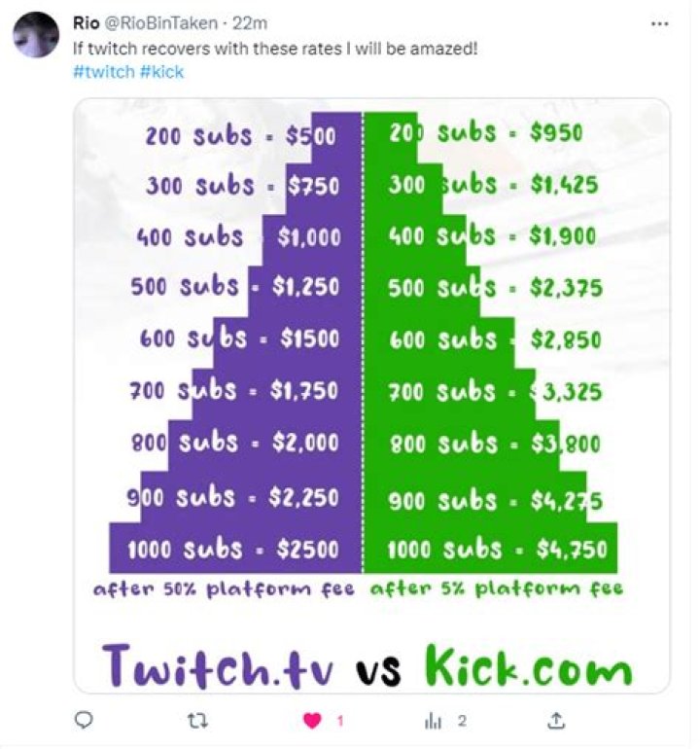
Task: Reply to Rio's tweet
Action: [x=85, y=721]
